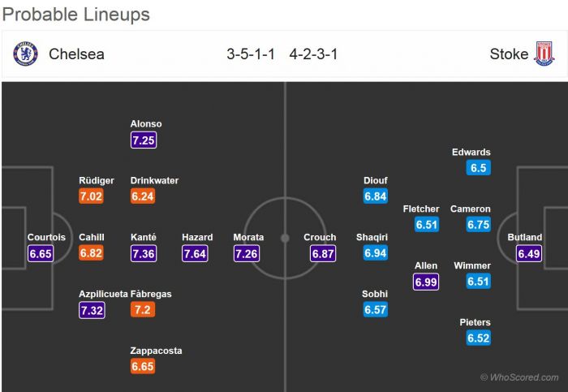
Task: Select Chelsea's 3-5-1-1 formation text
Action: coord(251,54)
